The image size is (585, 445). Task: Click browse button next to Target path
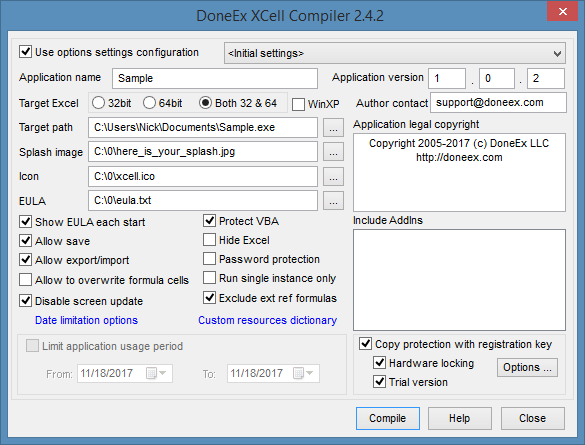pos(333,128)
